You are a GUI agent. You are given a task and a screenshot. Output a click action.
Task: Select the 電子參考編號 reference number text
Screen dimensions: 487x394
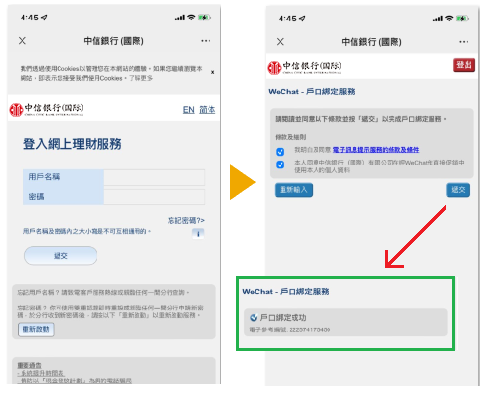coord(290,330)
